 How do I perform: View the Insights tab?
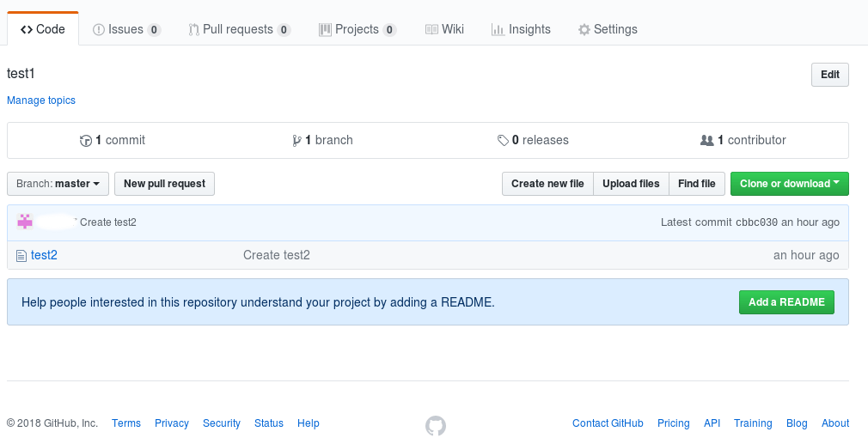tap(521, 29)
